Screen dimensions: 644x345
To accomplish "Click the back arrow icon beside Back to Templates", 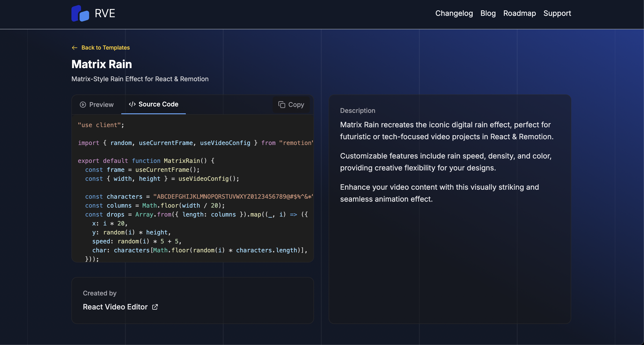I will point(74,48).
